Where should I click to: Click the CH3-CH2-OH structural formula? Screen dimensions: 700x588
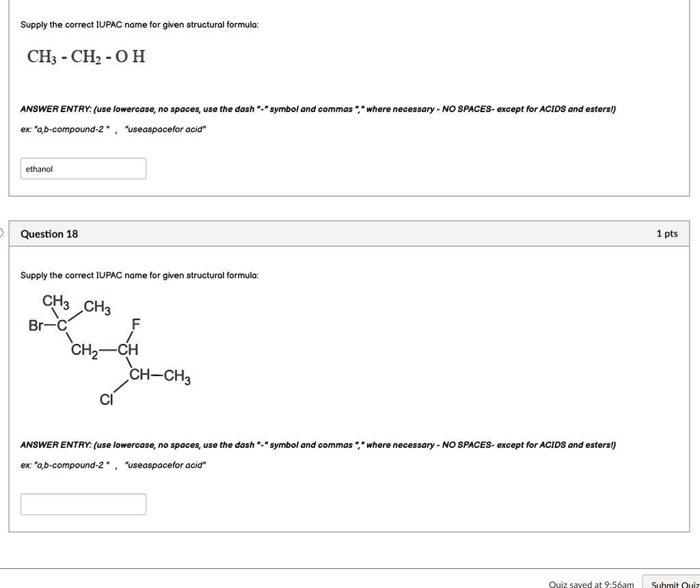click(85, 57)
